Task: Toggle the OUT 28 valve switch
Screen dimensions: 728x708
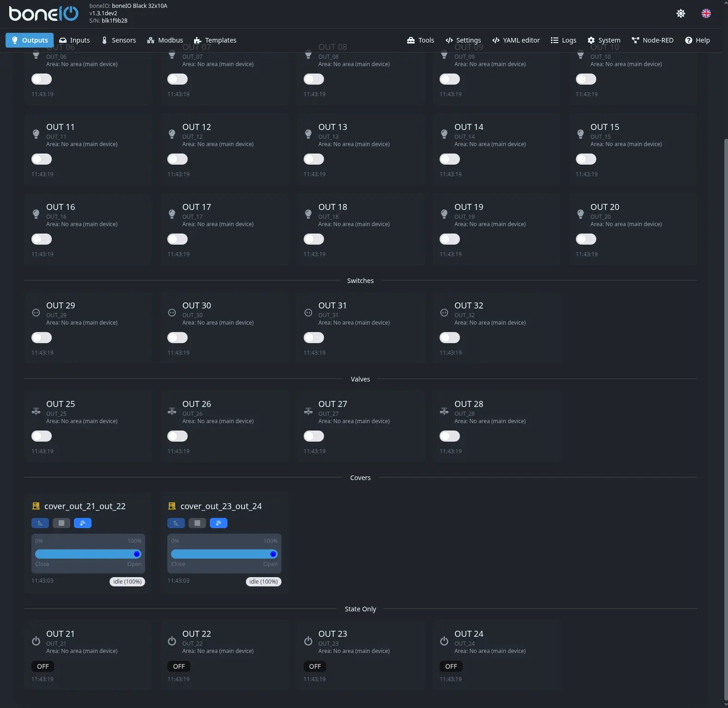Action: pos(450,436)
